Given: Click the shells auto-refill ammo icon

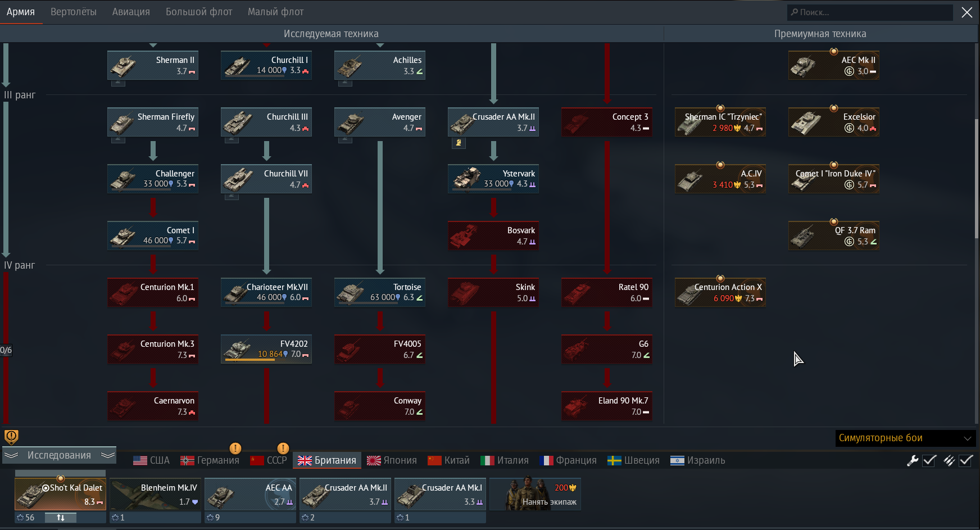Looking at the screenshot, I should [x=949, y=460].
